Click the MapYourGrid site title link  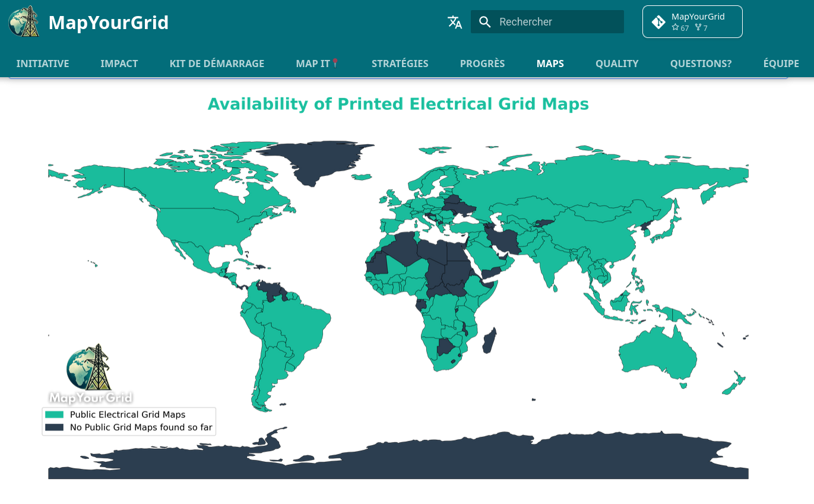109,23
